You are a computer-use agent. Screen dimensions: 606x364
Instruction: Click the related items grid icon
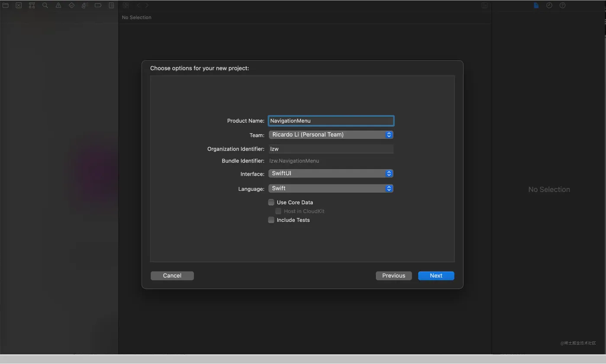pos(126,6)
